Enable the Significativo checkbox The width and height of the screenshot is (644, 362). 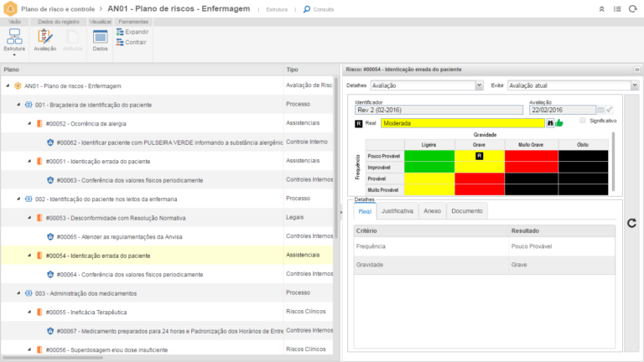[x=583, y=121]
